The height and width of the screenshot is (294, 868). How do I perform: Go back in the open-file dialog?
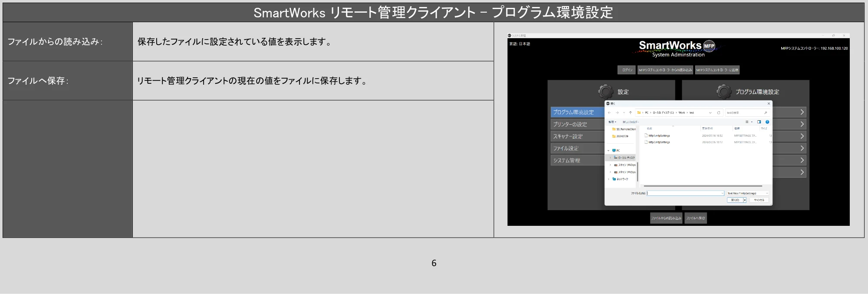coord(609,112)
